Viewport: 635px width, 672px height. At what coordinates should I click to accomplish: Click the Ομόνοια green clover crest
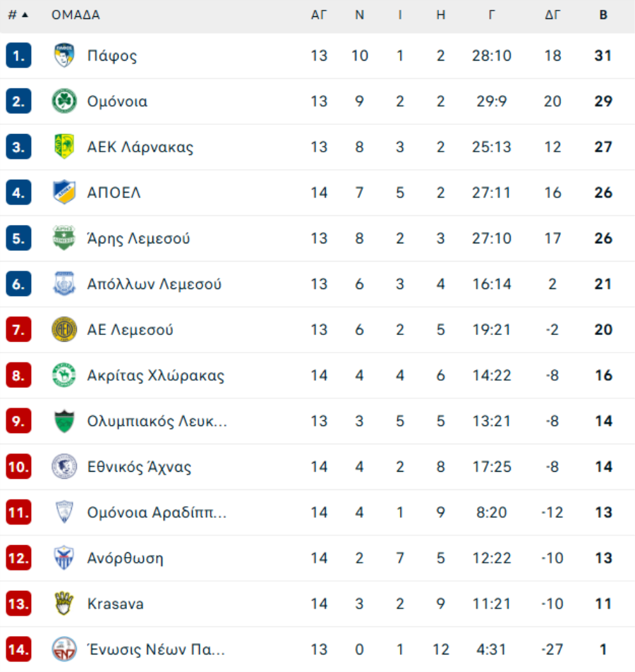click(x=64, y=102)
